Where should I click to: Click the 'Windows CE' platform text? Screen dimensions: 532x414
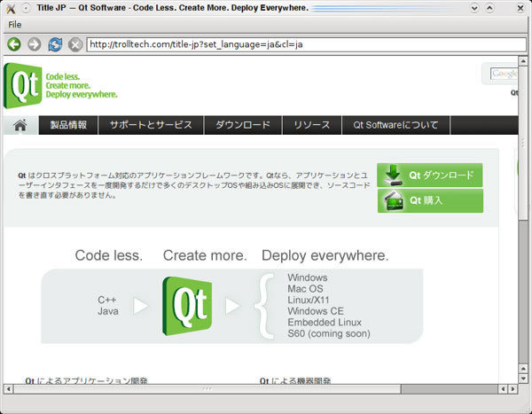[x=316, y=311]
